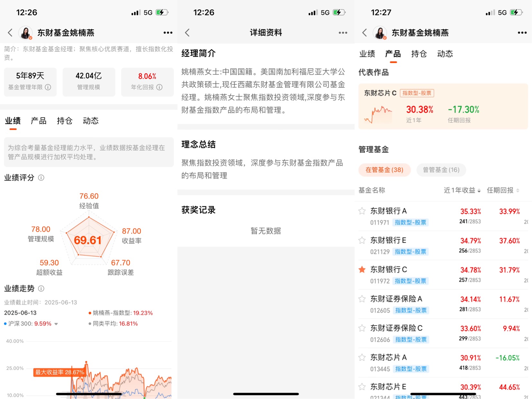Select 持仓 tab on left screen
This screenshot has width=532, height=399.
coord(65,121)
